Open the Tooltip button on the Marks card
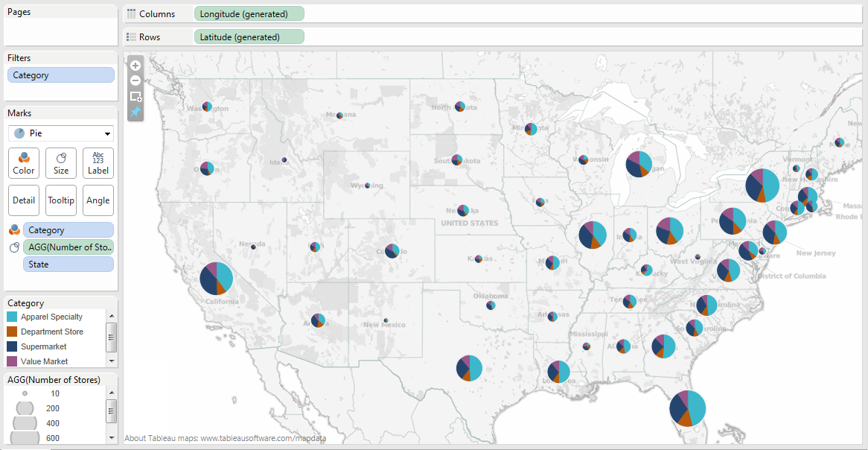This screenshot has height=450, width=868. click(60, 200)
